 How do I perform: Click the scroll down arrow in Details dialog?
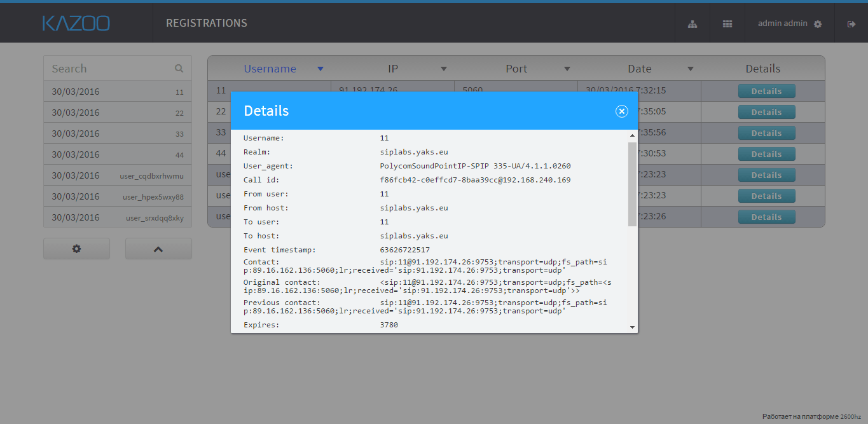(632, 327)
